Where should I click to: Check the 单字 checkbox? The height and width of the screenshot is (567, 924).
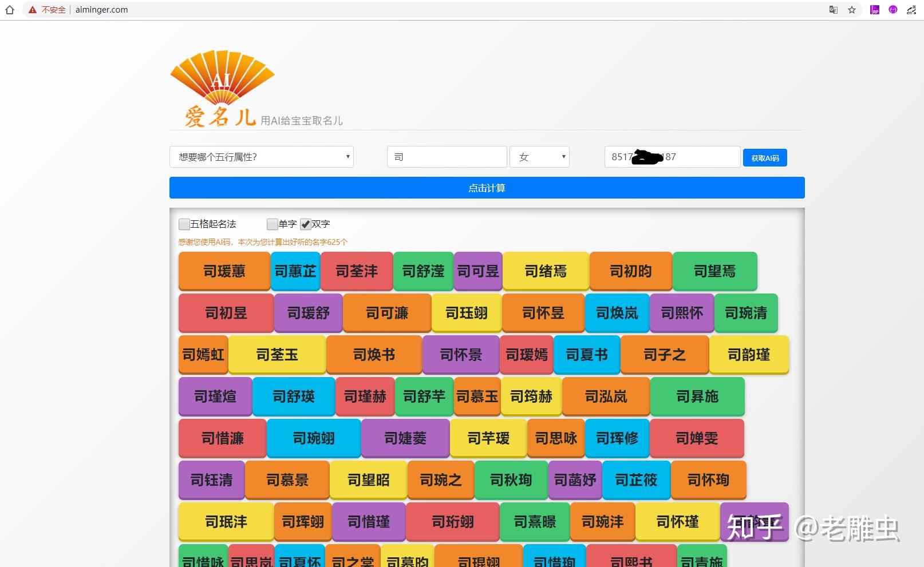tap(273, 224)
